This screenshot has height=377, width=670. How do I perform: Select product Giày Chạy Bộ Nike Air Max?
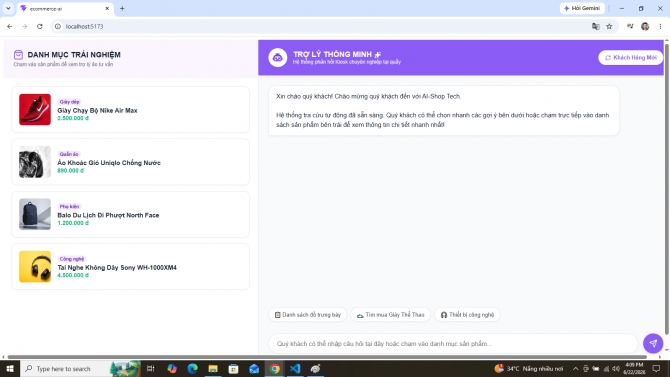[x=130, y=109]
